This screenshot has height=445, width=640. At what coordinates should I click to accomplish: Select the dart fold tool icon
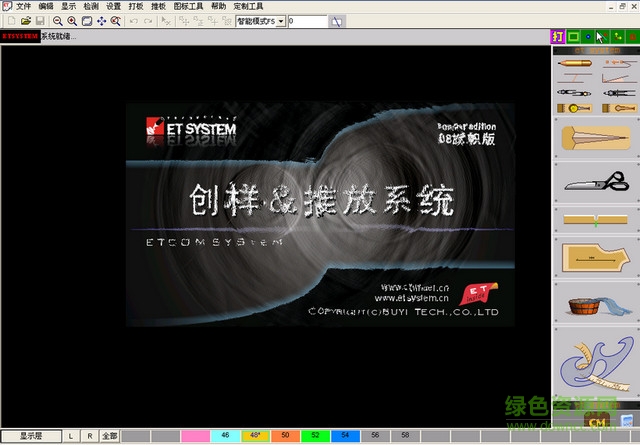(x=596, y=138)
